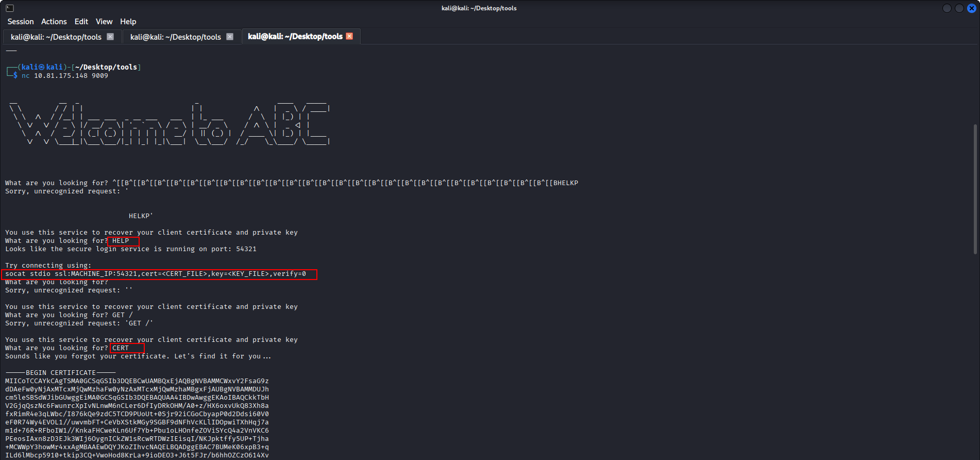Screen dimensions: 980x460
Task: Select the active bold kali@kali tab
Action: tap(295, 37)
